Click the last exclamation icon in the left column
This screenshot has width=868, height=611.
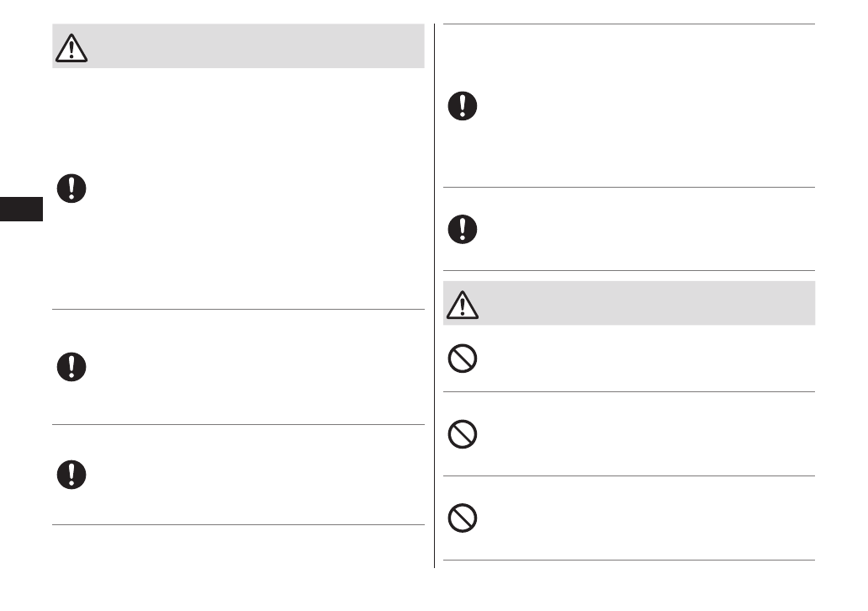coord(71,475)
